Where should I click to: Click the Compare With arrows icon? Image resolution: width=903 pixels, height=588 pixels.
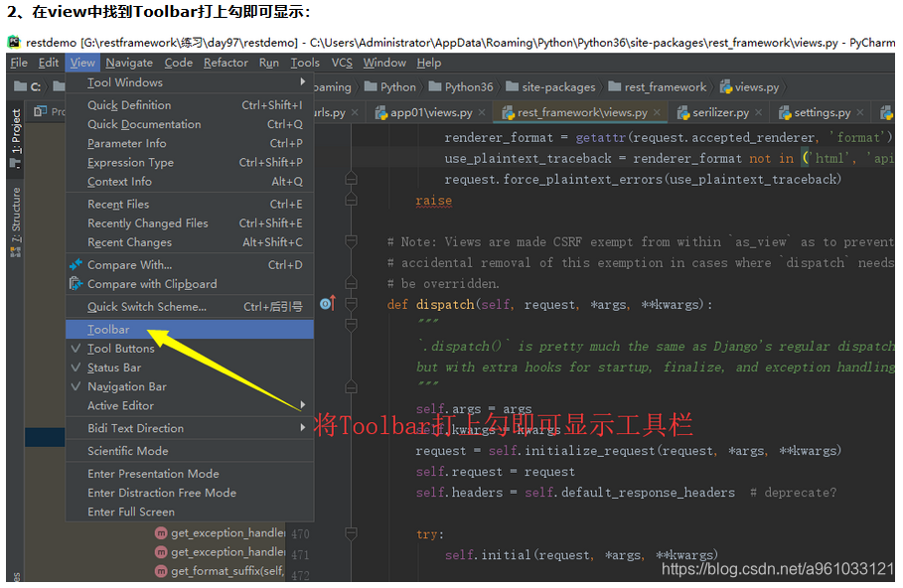76,265
